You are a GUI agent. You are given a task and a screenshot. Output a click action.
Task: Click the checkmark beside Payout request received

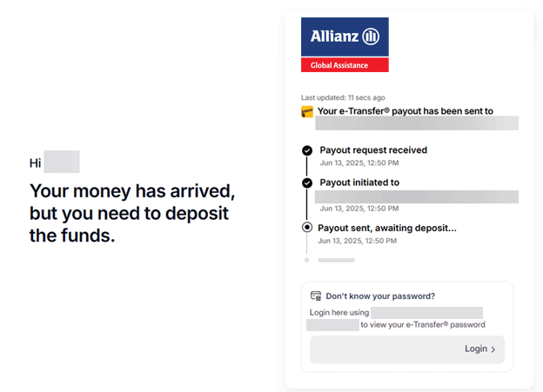pos(307,150)
